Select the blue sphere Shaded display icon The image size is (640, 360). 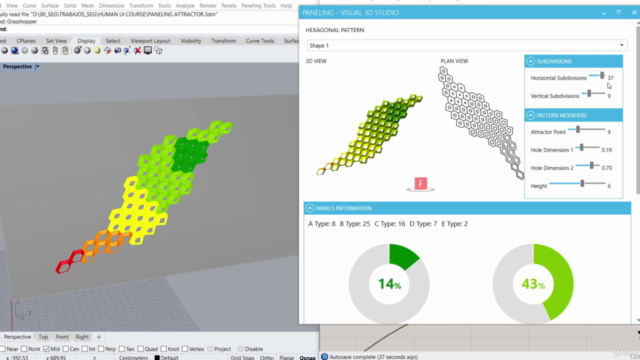pos(15,51)
